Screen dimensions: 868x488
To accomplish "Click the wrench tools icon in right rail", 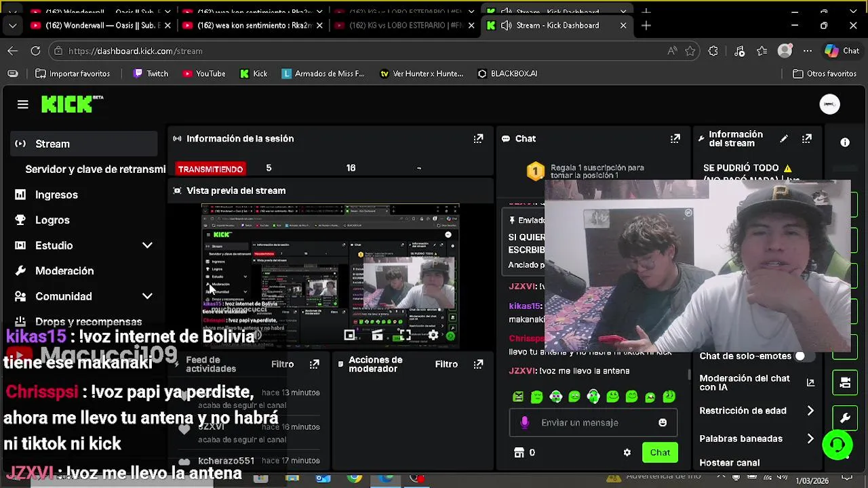I will (845, 418).
